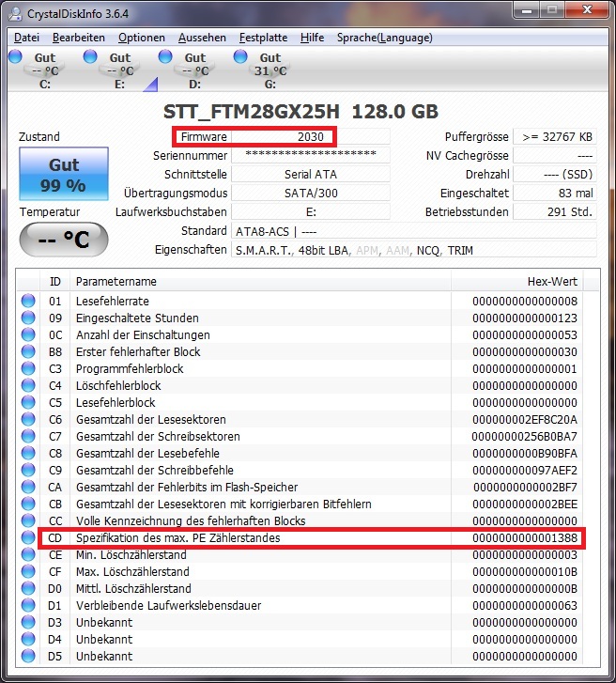Click the Seriennummer field
This screenshot has height=683, width=616.
pyautogui.click(x=311, y=156)
